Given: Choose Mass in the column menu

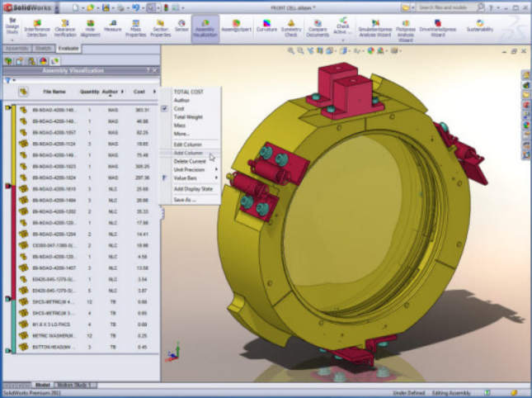Looking at the screenshot, I should [180, 126].
